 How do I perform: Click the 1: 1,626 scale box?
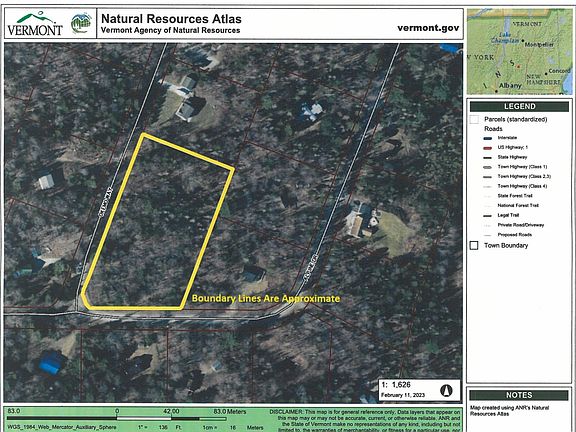click(x=419, y=390)
